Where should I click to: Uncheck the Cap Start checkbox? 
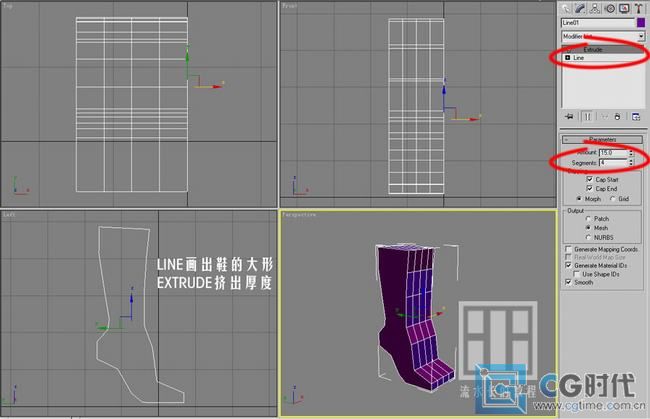(x=587, y=179)
